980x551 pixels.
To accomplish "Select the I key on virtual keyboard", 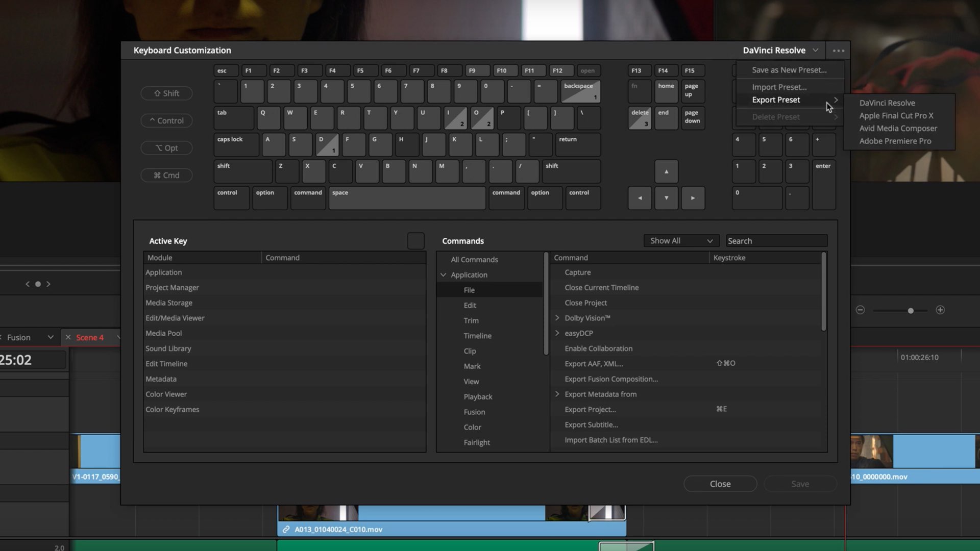I will pyautogui.click(x=455, y=118).
